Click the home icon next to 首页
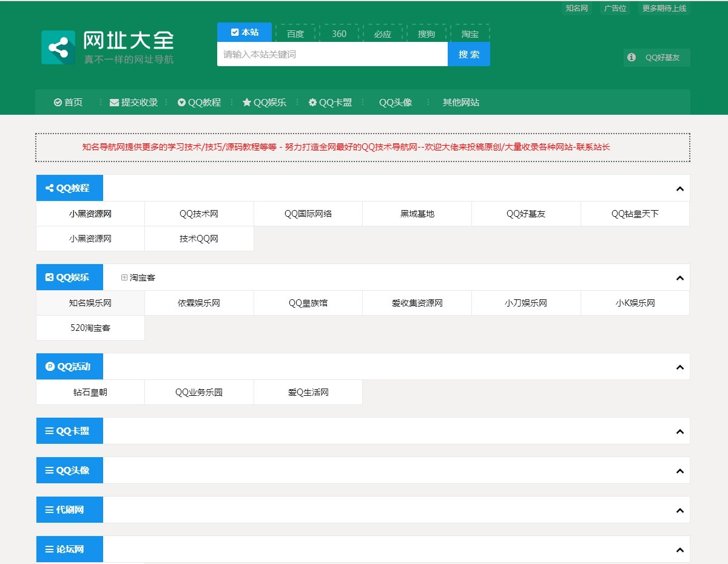Screen dimensions: 728x564 (56, 102)
